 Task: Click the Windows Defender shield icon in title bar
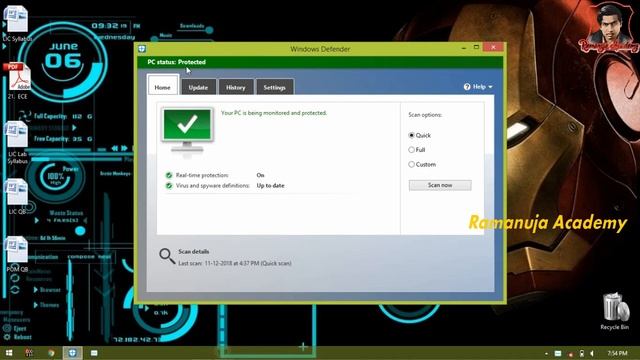[142, 49]
